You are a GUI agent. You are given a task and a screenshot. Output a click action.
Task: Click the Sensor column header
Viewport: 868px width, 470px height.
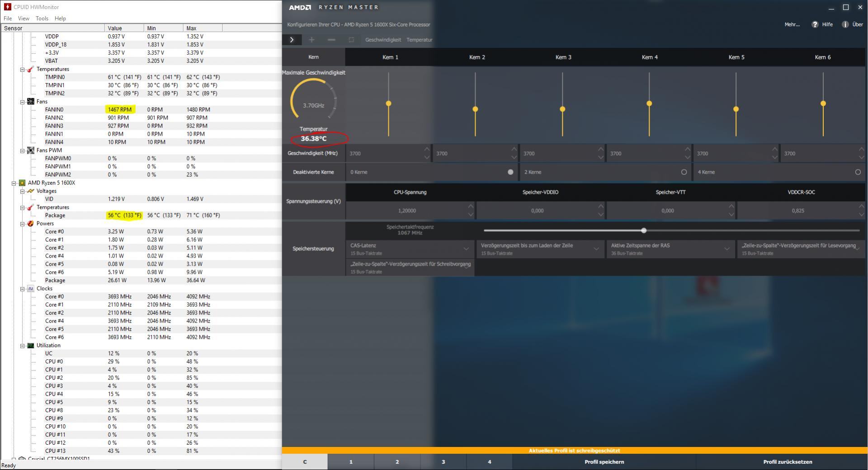[52, 28]
